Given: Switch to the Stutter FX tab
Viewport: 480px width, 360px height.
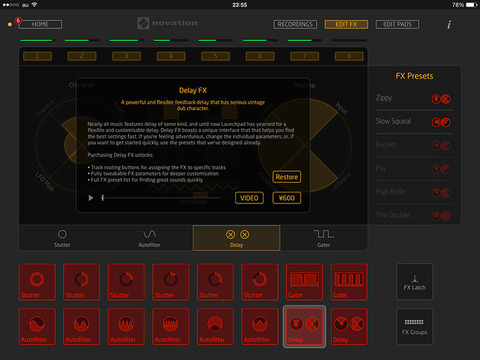Looking at the screenshot, I should coord(62,238).
